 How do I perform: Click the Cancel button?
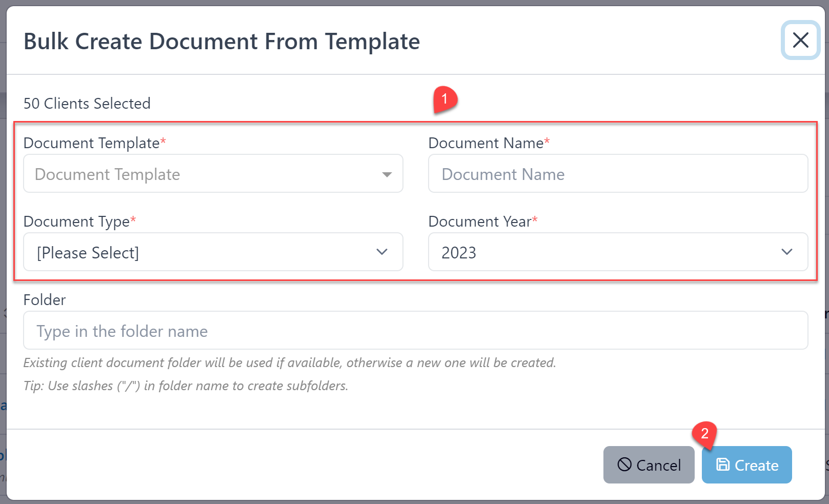point(649,465)
